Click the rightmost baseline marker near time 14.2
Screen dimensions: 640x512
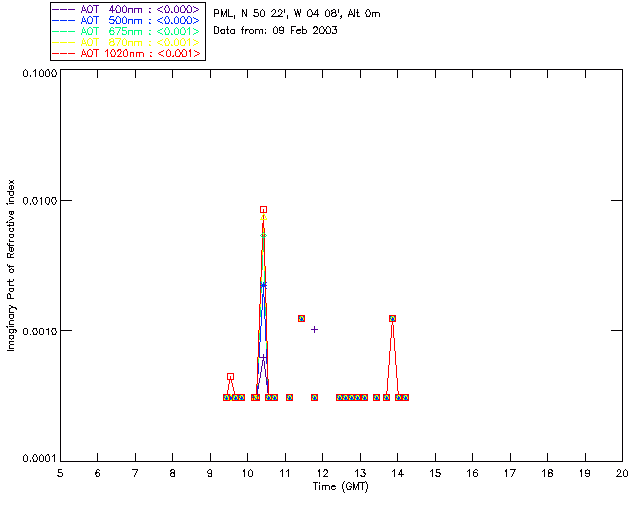click(x=405, y=397)
